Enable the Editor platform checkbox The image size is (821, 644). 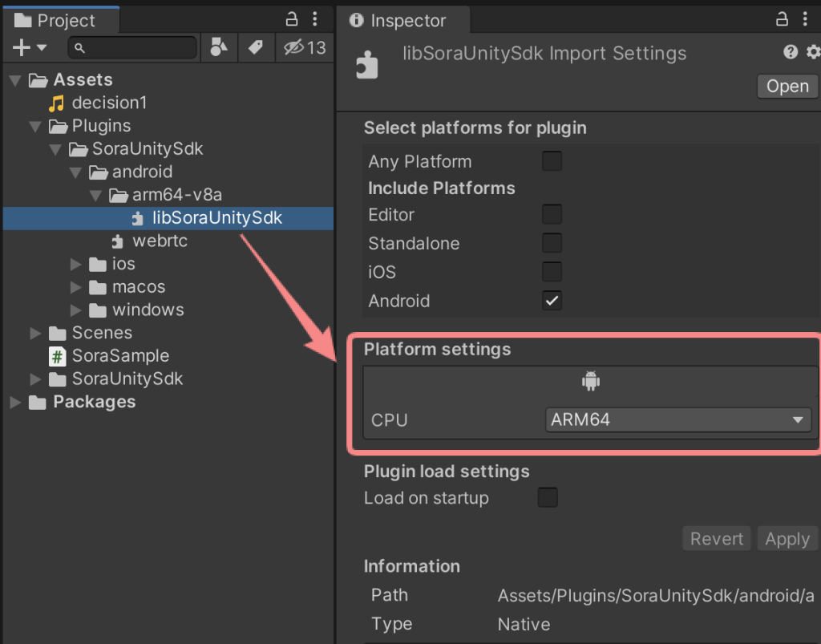[x=552, y=214]
